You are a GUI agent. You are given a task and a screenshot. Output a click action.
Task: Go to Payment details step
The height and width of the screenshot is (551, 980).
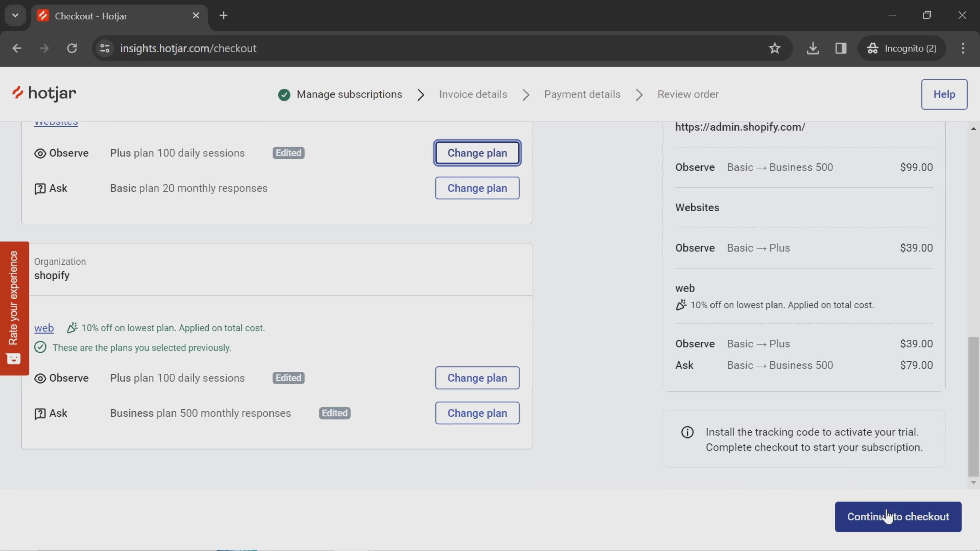click(582, 94)
